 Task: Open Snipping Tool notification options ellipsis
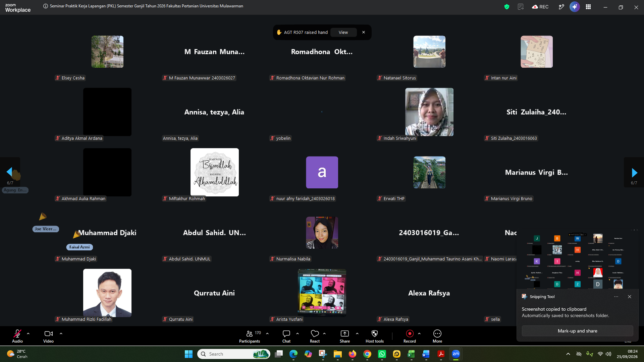(x=616, y=297)
